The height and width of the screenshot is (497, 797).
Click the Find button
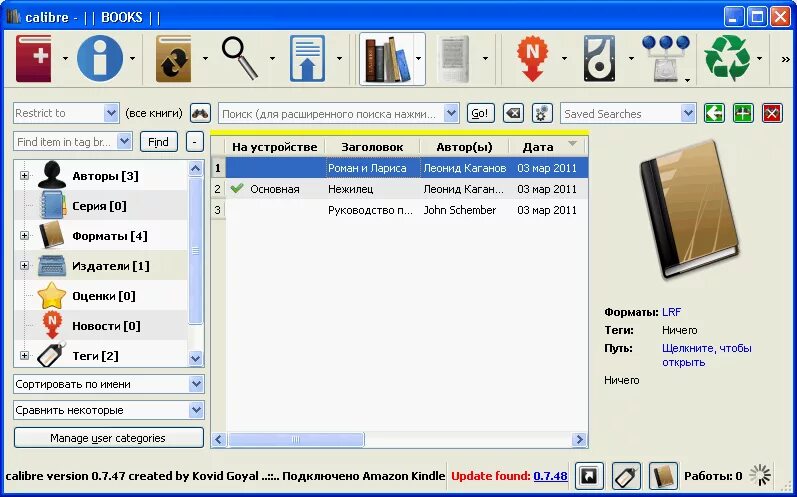point(159,142)
